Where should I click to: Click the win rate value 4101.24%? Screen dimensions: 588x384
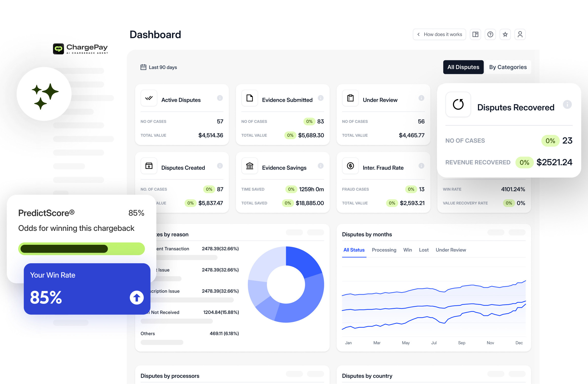513,189
